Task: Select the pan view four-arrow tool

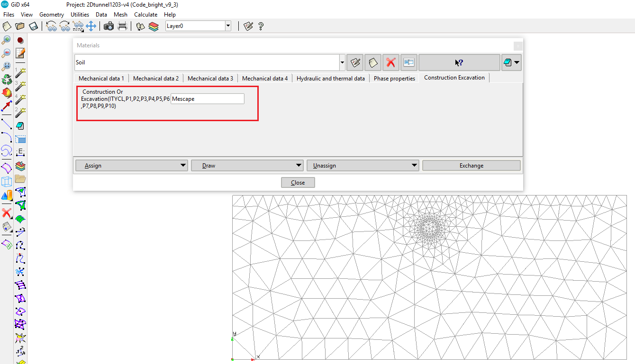Action: pyautogui.click(x=91, y=26)
